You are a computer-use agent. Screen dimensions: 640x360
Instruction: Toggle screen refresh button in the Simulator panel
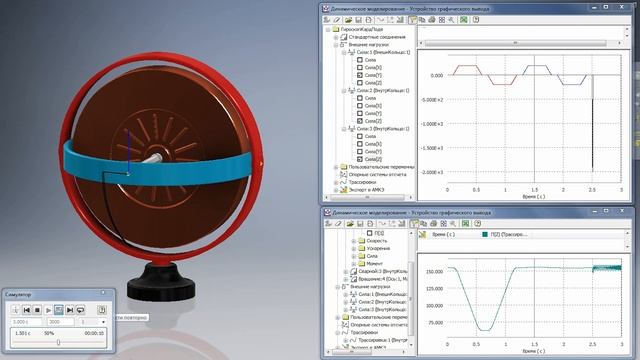point(59,310)
